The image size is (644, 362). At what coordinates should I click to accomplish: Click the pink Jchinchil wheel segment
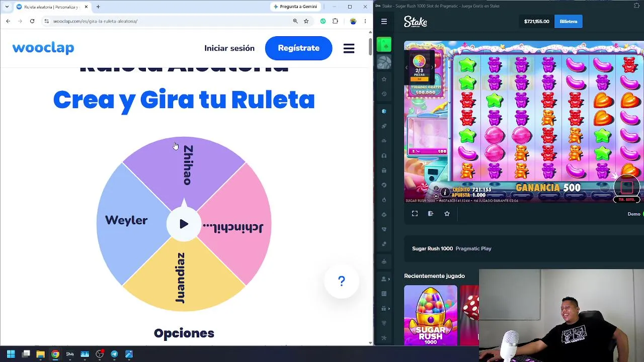pyautogui.click(x=234, y=224)
